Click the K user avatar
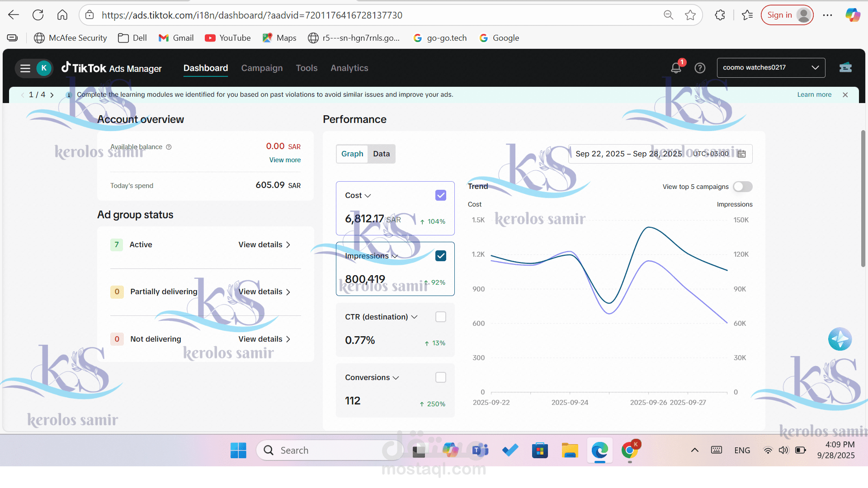The image size is (868, 488). [x=44, y=68]
